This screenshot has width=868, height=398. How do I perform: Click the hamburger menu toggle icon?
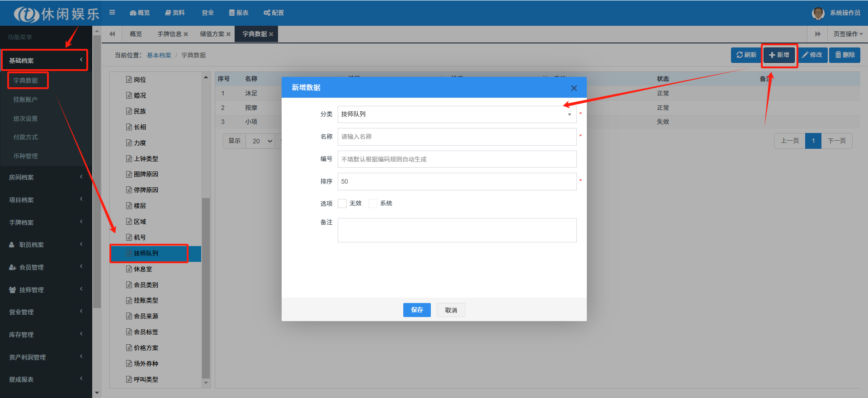point(112,13)
